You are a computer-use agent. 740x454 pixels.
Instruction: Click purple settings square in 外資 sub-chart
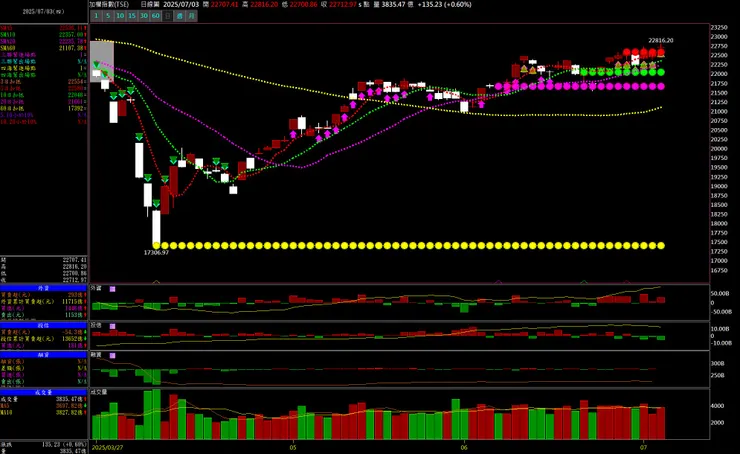click(112, 289)
